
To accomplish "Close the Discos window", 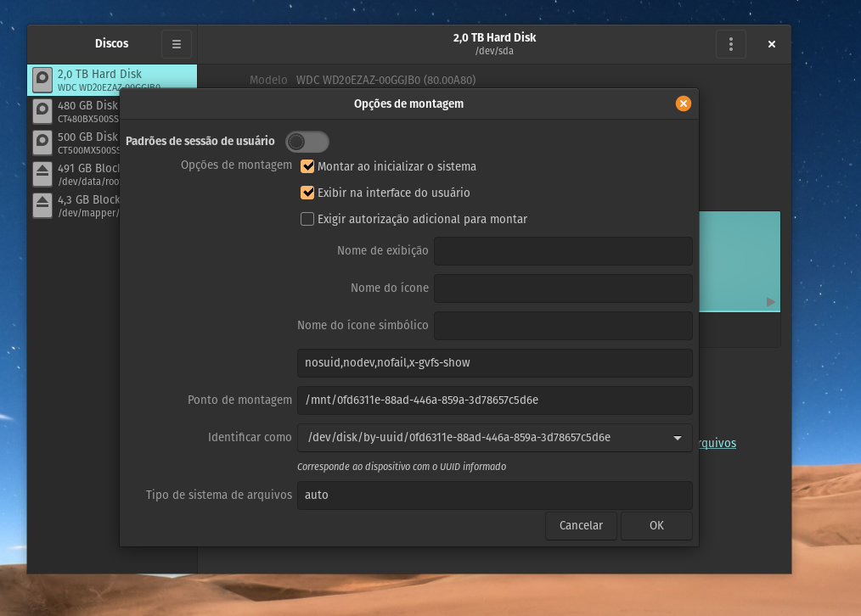I will [772, 44].
